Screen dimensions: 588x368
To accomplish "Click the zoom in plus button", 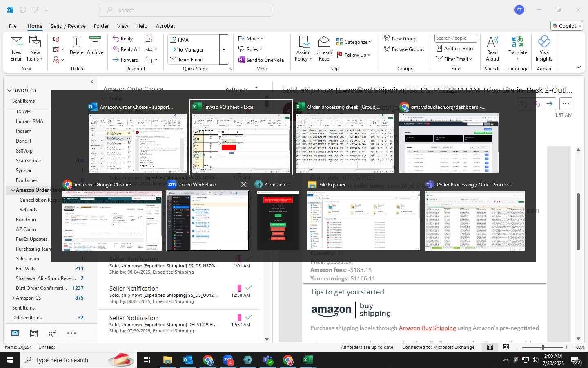I will point(567,347).
